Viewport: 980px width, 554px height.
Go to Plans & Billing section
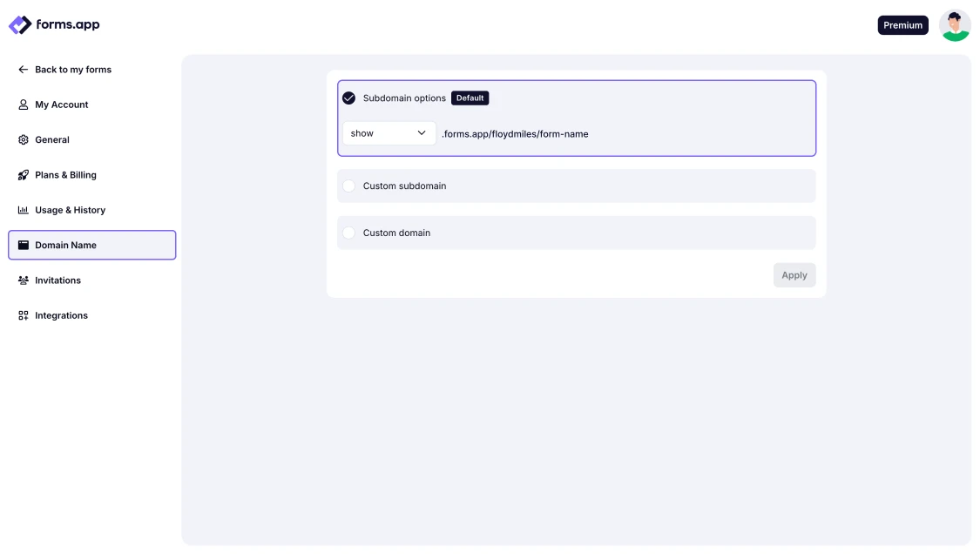pyautogui.click(x=65, y=175)
